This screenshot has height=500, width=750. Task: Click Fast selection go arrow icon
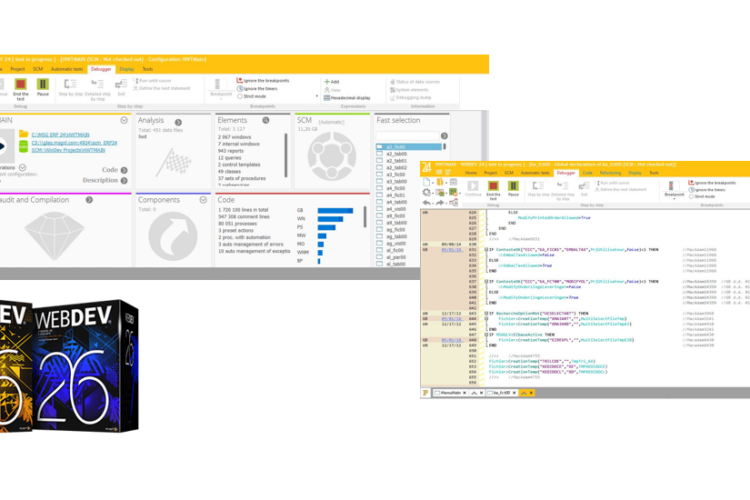pos(444,136)
